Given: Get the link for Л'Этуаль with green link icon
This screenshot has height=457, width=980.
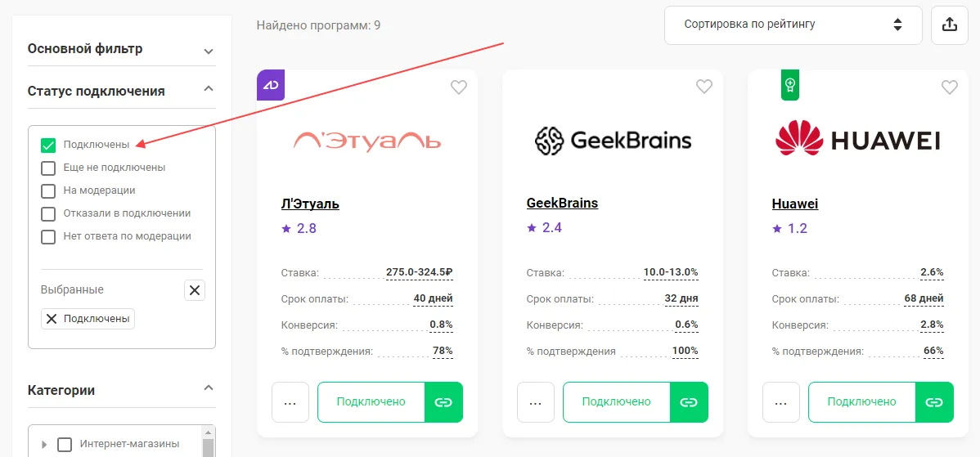Looking at the screenshot, I should pyautogui.click(x=443, y=402).
